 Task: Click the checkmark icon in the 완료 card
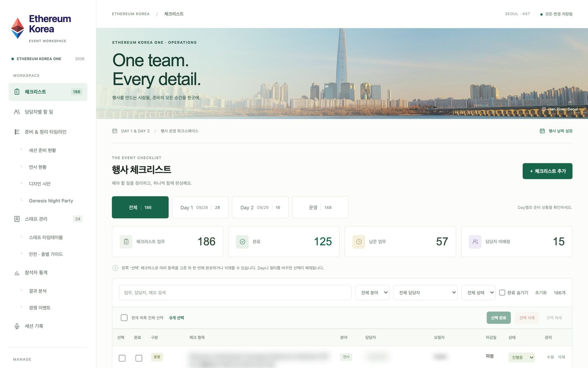click(242, 242)
